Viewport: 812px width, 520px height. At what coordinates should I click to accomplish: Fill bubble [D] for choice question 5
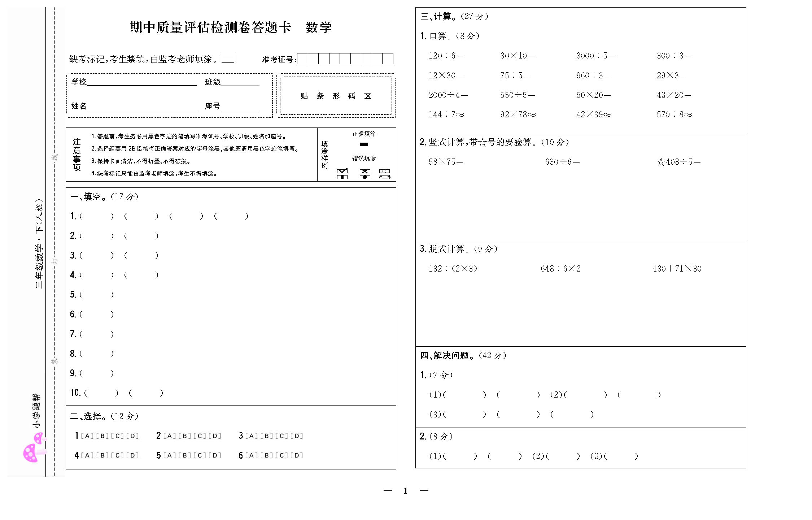click(x=215, y=455)
